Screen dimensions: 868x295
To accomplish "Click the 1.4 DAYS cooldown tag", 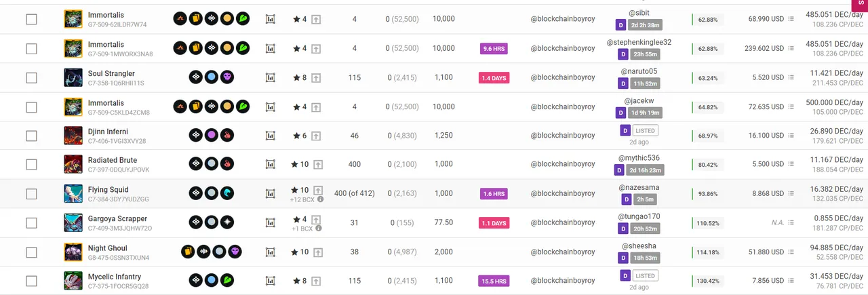I will (494, 78).
